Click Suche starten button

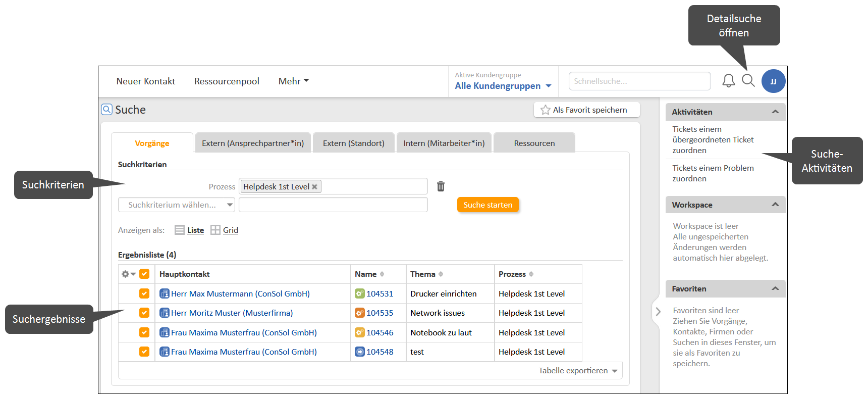coord(488,205)
